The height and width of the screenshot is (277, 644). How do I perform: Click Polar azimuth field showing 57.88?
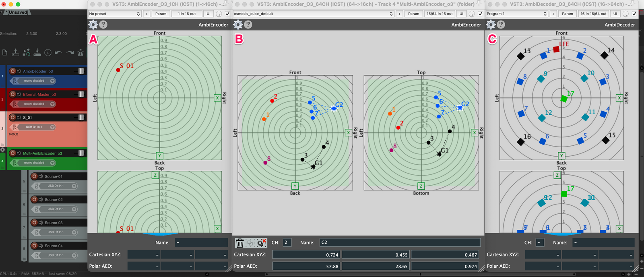tap(306, 266)
